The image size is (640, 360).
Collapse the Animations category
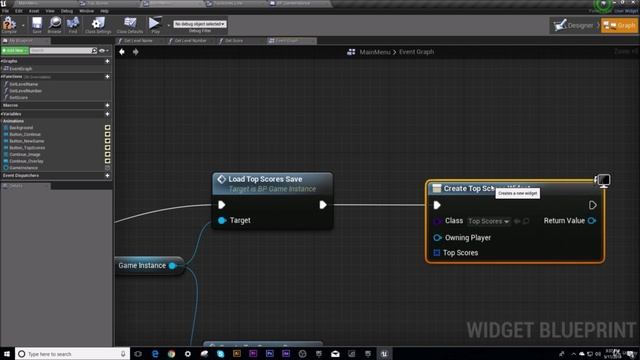2,121
